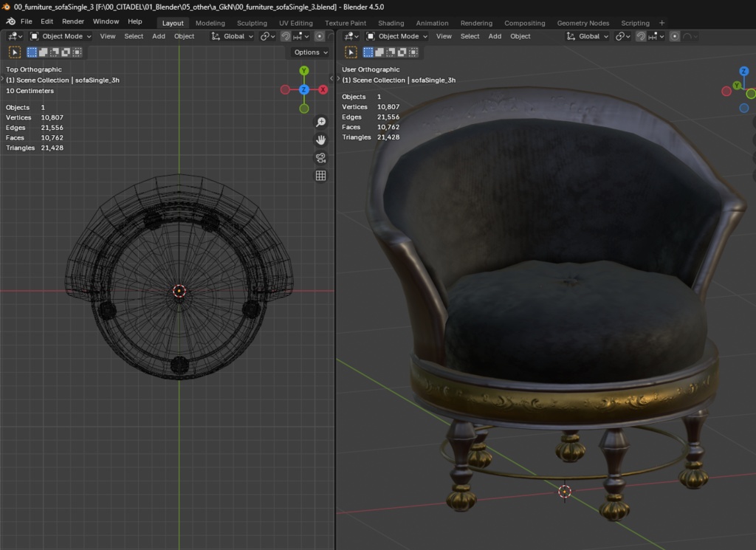Open snapping options dropdown in left viewport
756x550 pixels.
click(x=301, y=36)
